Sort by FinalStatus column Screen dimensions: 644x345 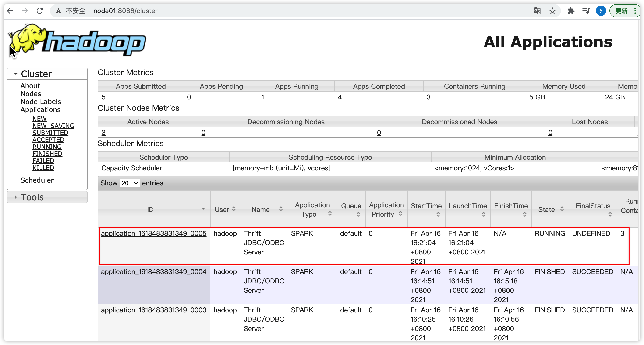[593, 209]
